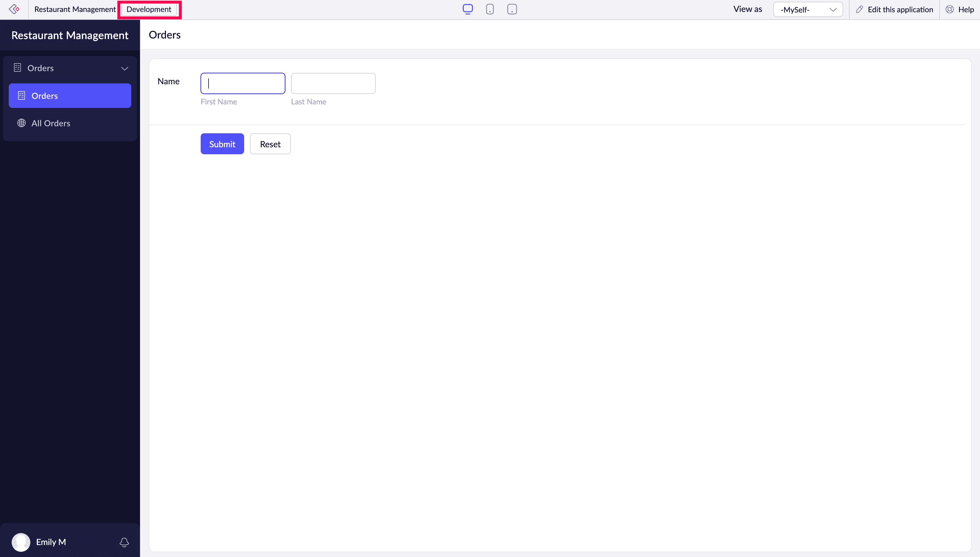
Task: Collapse the Orders section chevron
Action: [x=124, y=69]
